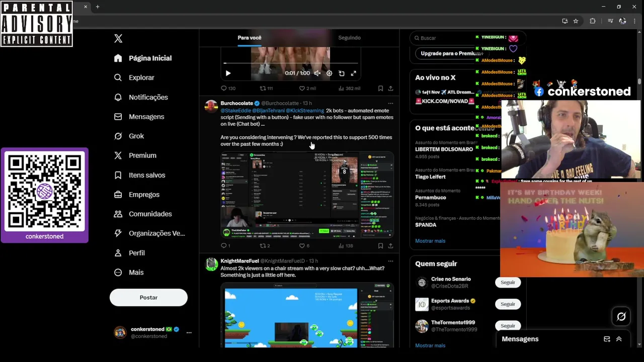644x362 pixels.
Task: Click the X logo in the sidebar
Action: pyautogui.click(x=118, y=38)
